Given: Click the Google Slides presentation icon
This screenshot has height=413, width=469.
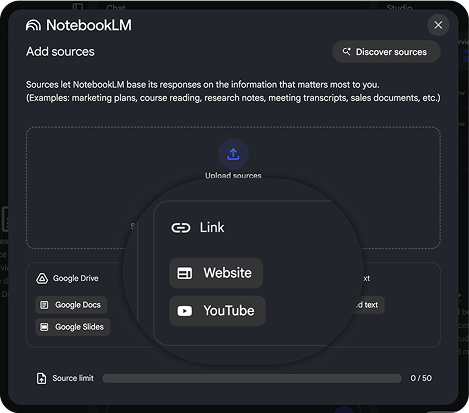Looking at the screenshot, I should click(44, 327).
